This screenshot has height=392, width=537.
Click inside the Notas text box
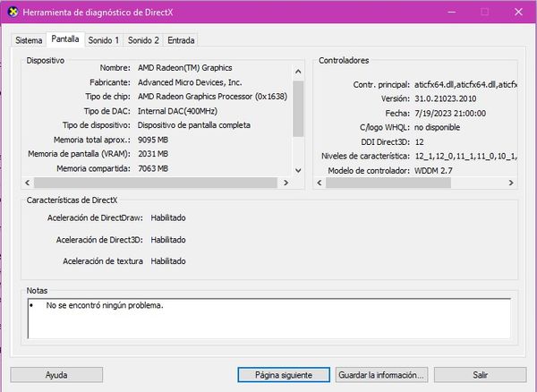[x=269, y=319]
